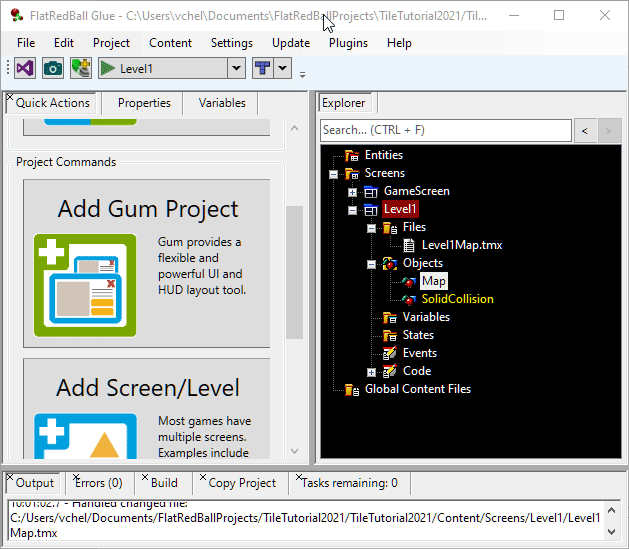Click the camera icon in the toolbar
The image size is (629, 549).
[x=53, y=68]
